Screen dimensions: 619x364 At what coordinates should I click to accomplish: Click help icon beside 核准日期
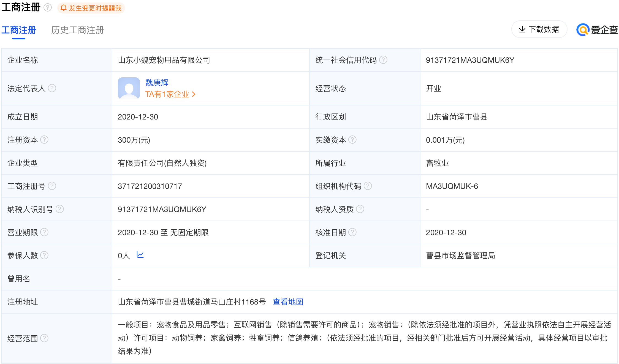pos(352,232)
